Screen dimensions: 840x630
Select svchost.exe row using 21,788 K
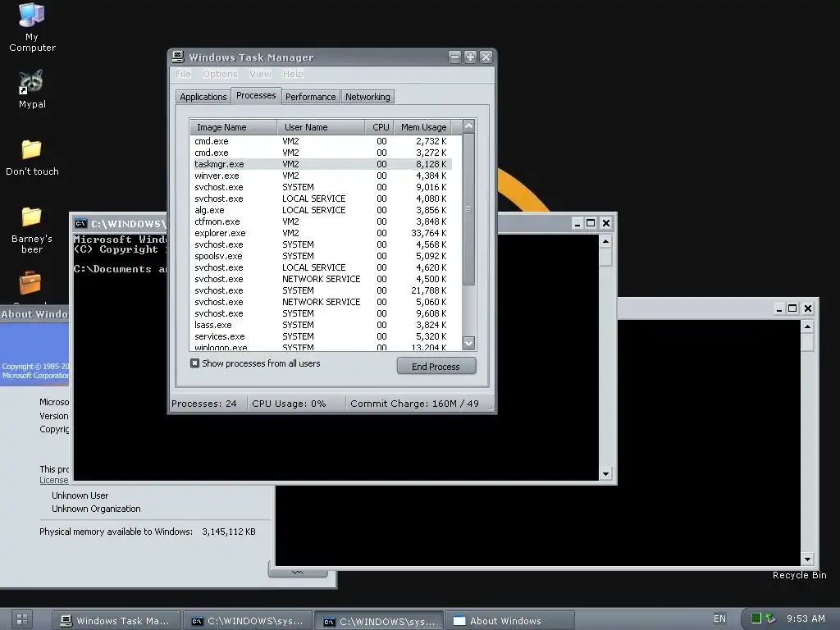point(322,290)
